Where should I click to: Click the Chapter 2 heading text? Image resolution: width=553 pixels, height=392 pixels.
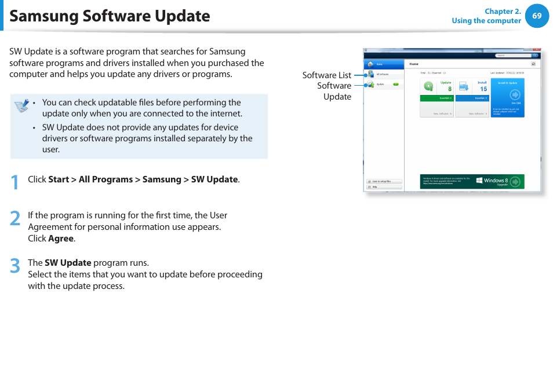(503, 11)
